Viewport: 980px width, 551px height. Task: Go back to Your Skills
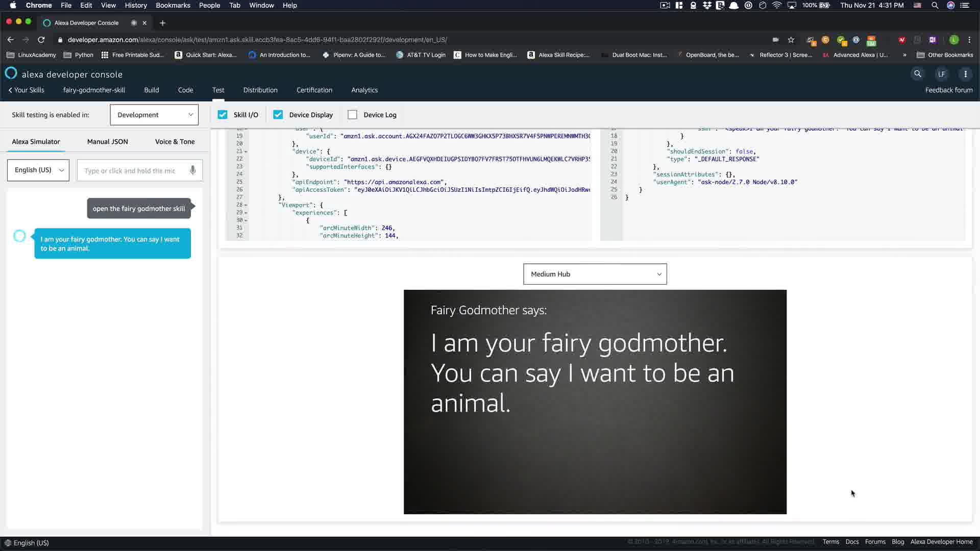point(27,90)
